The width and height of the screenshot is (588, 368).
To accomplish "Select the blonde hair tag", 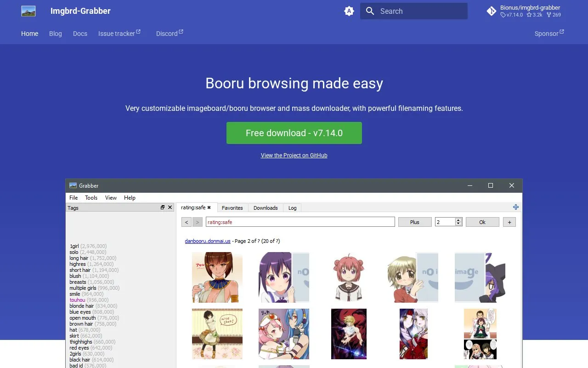I will coord(81,306).
